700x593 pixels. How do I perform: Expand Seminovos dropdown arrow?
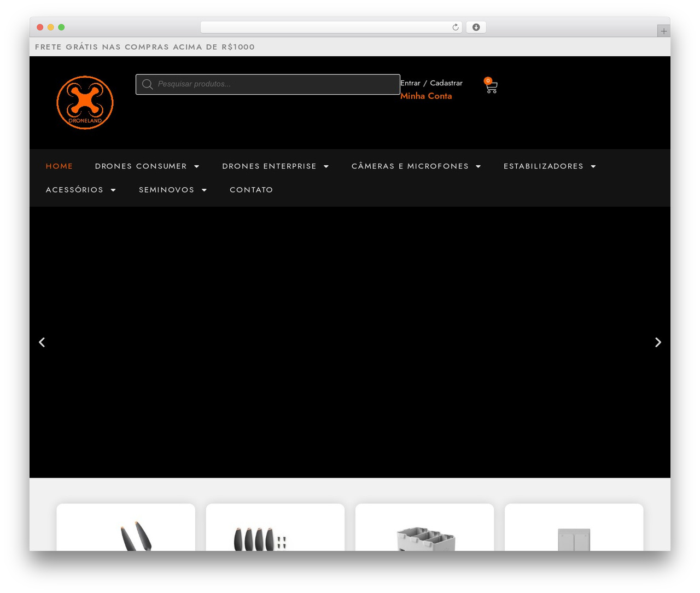[204, 190]
